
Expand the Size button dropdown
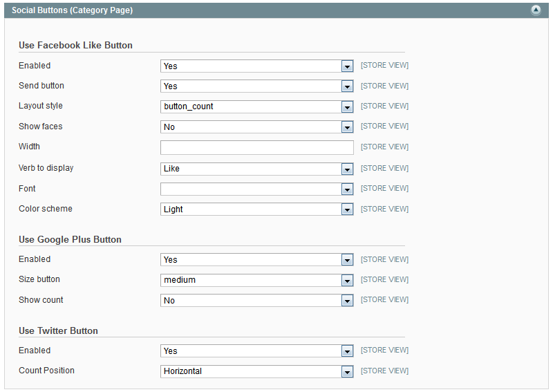256,280
